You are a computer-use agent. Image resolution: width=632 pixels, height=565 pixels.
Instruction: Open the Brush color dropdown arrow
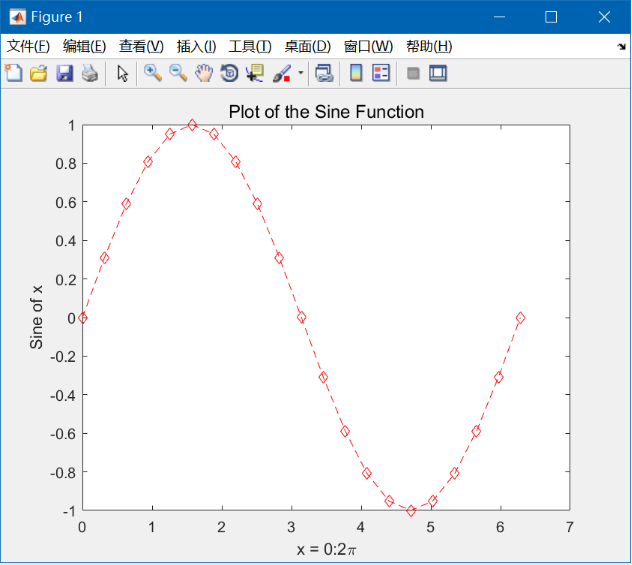coord(301,73)
